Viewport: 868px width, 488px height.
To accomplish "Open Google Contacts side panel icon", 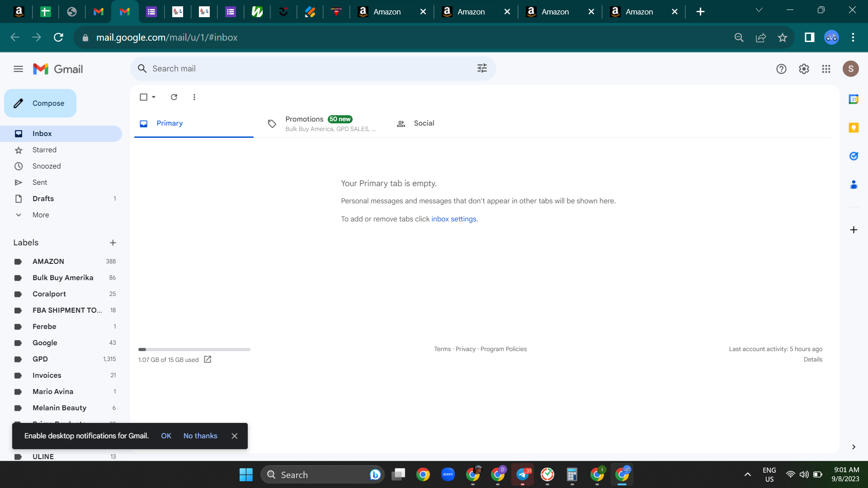I will click(854, 184).
